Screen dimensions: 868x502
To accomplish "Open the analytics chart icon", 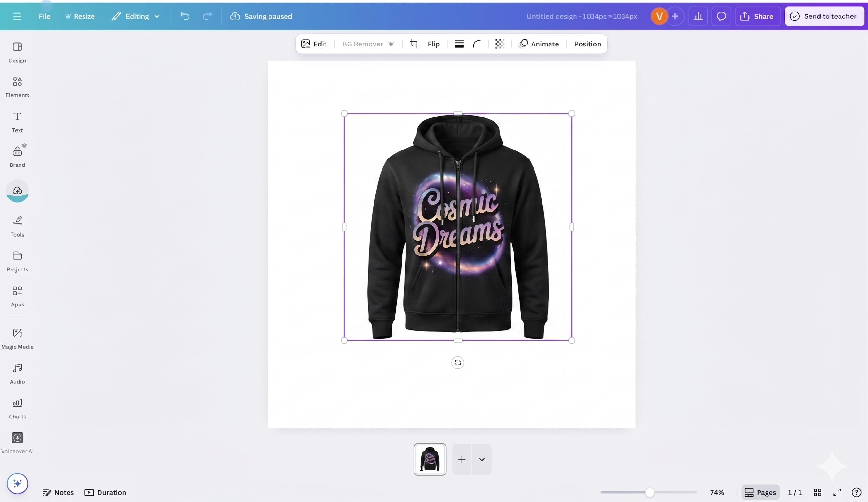I will pos(698,16).
